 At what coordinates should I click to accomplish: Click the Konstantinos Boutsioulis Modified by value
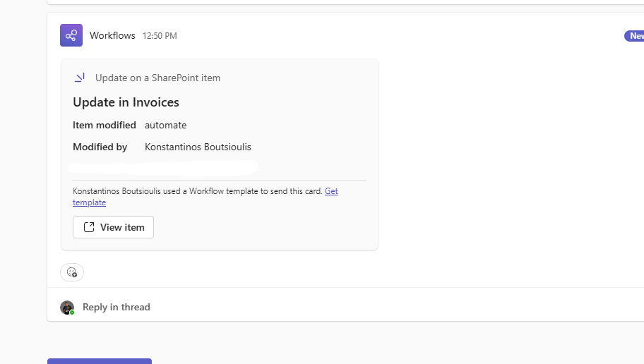(198, 147)
